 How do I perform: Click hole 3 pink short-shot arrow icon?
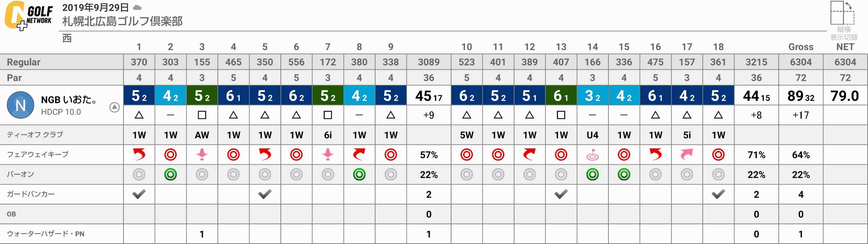(x=202, y=155)
